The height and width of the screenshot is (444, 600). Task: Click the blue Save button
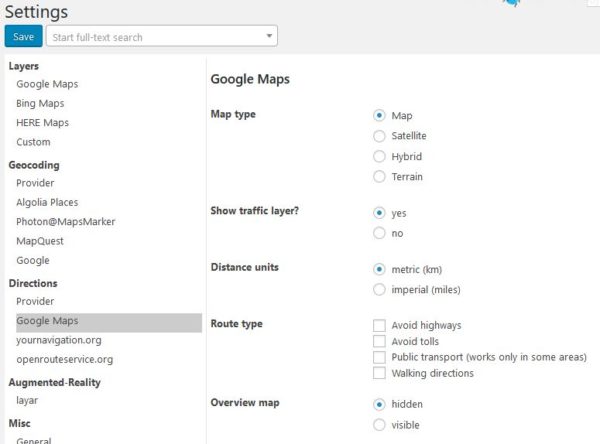point(23,36)
